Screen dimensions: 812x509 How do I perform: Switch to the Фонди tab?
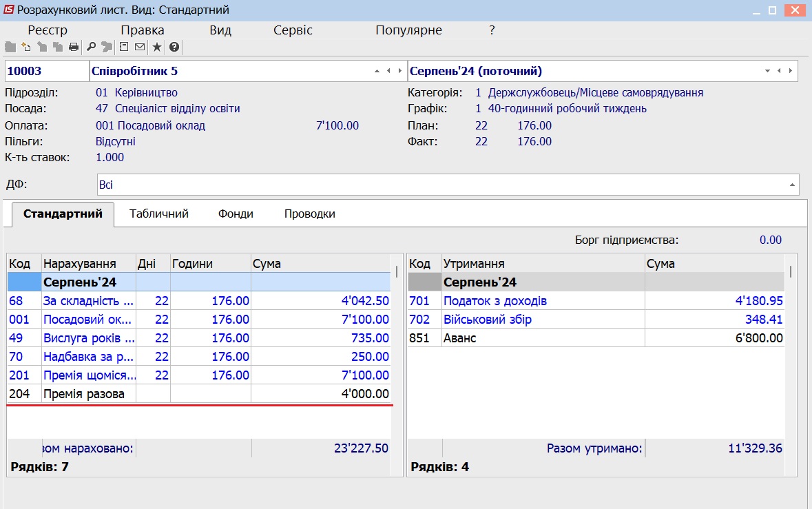tap(236, 214)
